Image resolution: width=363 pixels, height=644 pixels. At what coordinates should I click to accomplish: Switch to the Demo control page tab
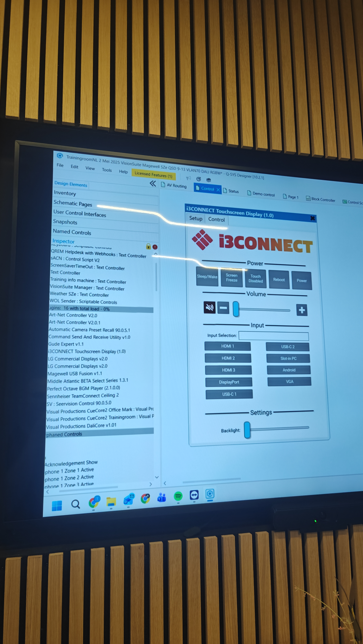pos(261,194)
